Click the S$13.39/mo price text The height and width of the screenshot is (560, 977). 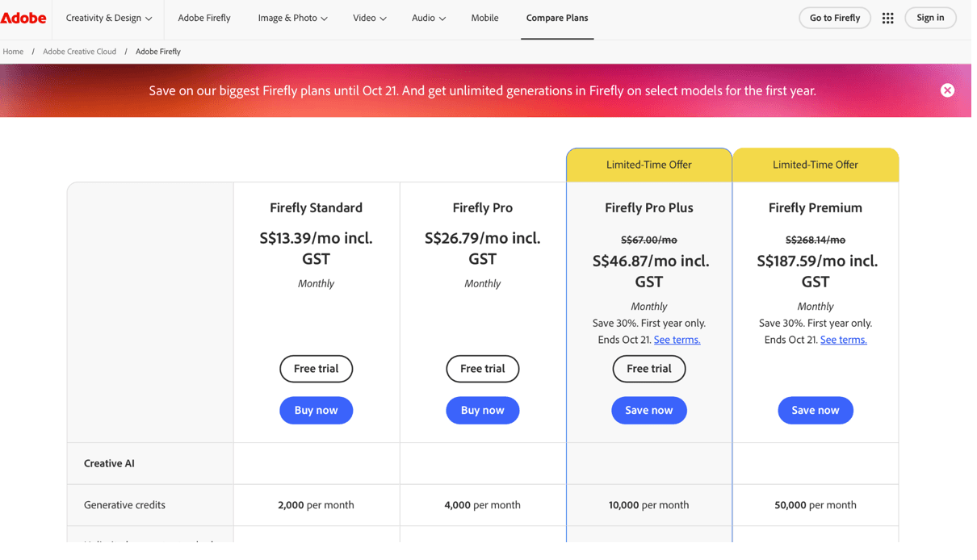pos(316,249)
